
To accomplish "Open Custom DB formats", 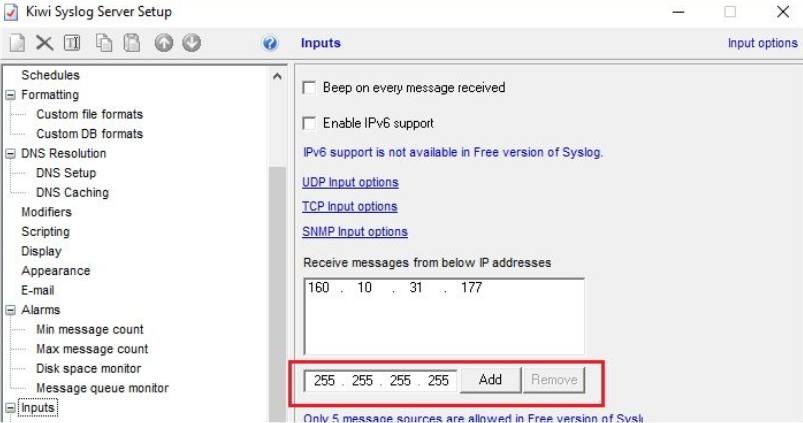I will pos(89,134).
